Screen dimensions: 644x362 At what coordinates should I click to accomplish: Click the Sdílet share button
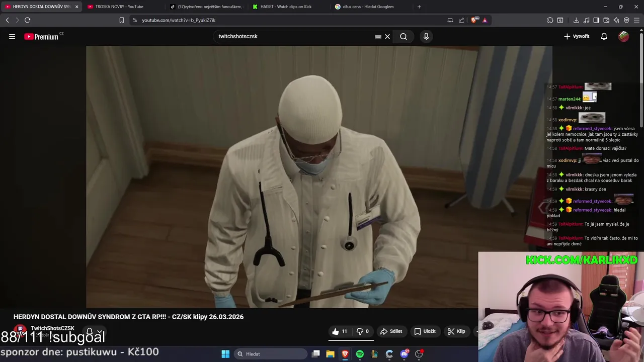click(391, 331)
